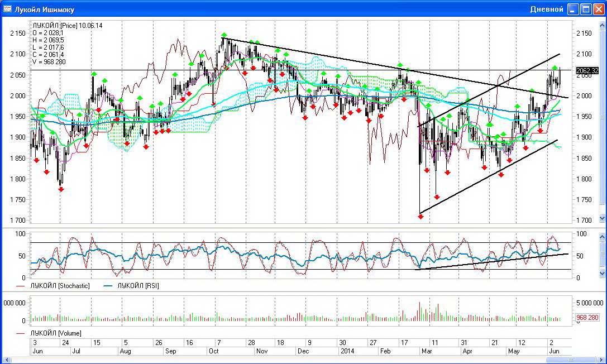The height and width of the screenshot is (364, 607).
Task: Click the C = 2 061,4 close value
Action: pyautogui.click(x=49, y=55)
